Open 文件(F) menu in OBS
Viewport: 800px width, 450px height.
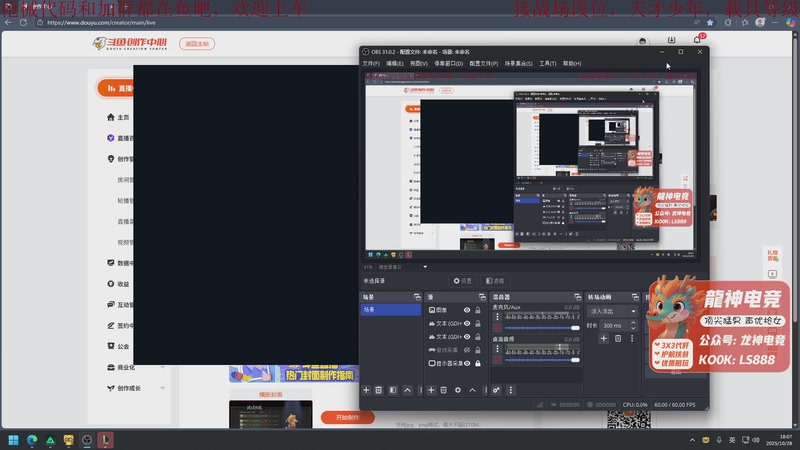pos(371,64)
